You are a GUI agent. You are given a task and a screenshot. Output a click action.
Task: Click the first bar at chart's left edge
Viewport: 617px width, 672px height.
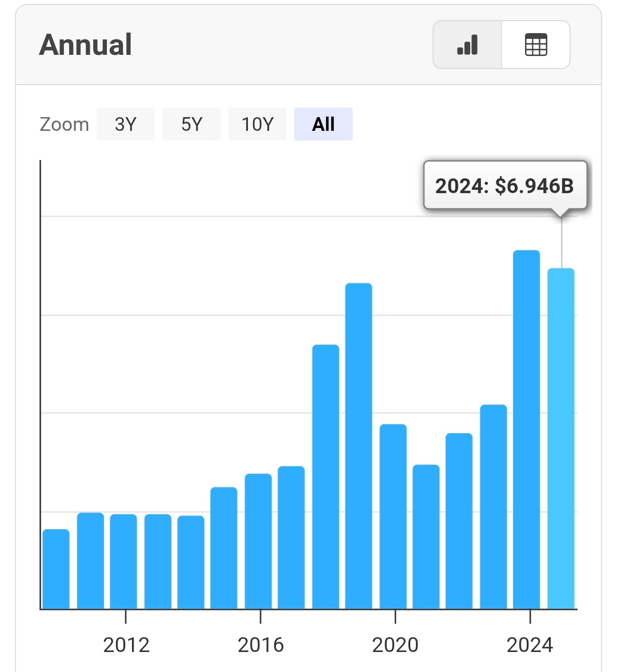[x=56, y=569]
